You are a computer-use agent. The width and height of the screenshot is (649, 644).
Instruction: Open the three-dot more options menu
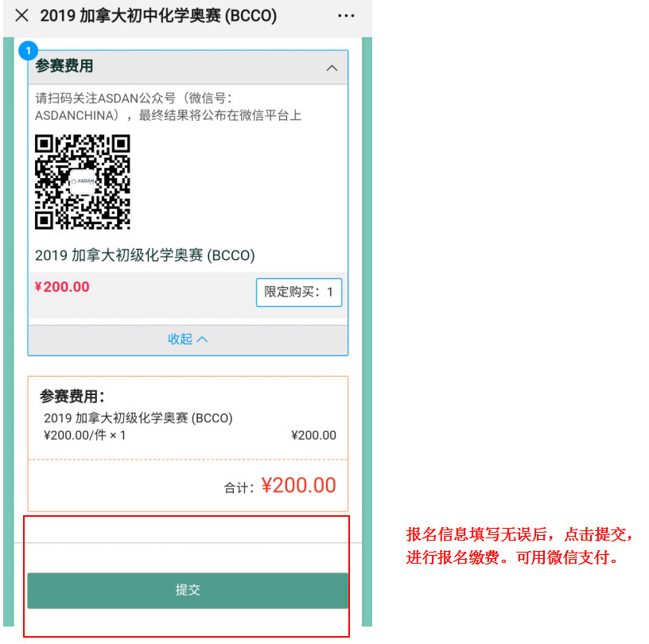pyautogui.click(x=346, y=16)
